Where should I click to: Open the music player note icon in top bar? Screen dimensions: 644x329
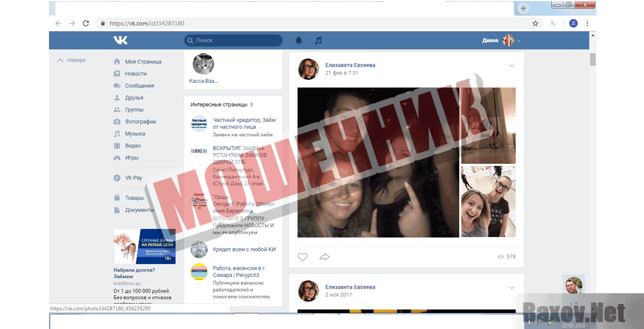point(318,40)
